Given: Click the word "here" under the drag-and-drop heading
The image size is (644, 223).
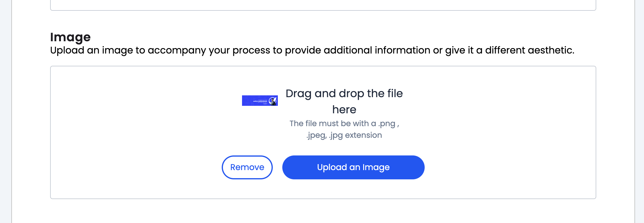Looking at the screenshot, I should pos(344,110).
